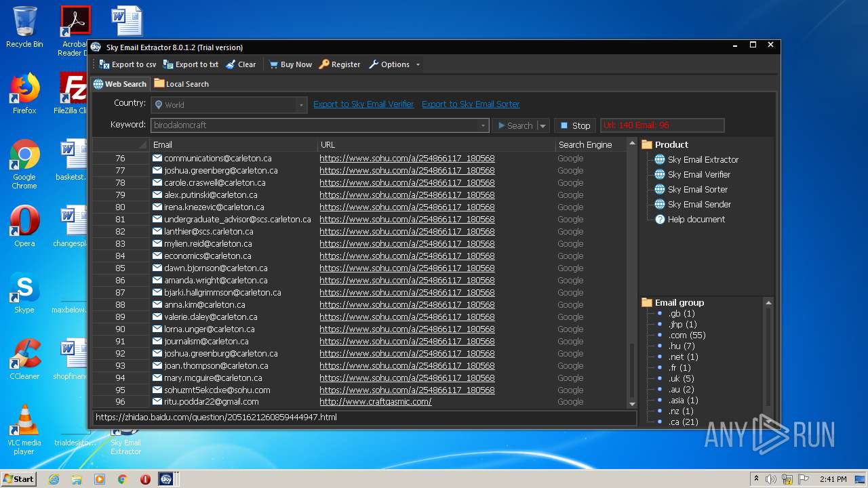Open Sky Email Sender product link

(x=699, y=204)
